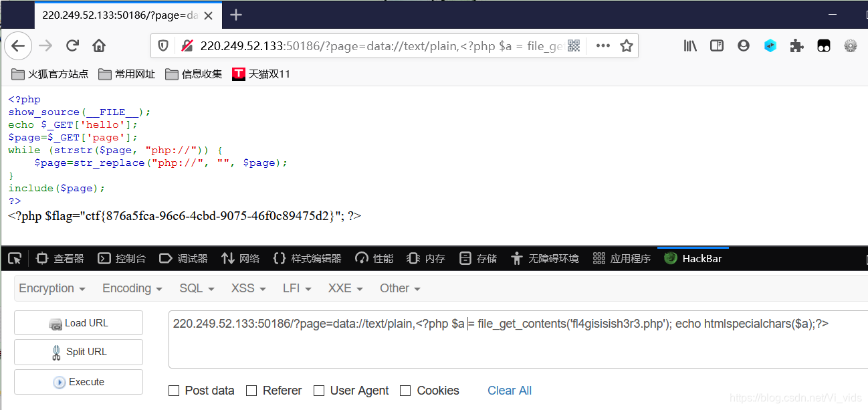Click the forward navigation arrow
The image size is (868, 410).
45,45
